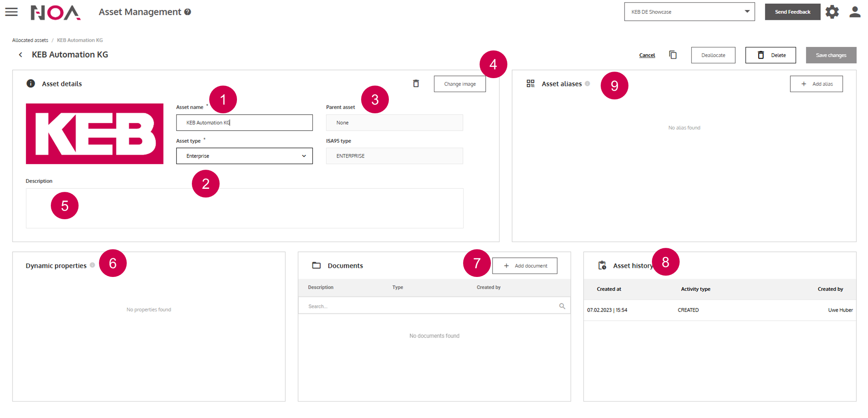The width and height of the screenshot is (868, 418).
Task: Click the duplicate asset copy icon
Action: tap(673, 55)
